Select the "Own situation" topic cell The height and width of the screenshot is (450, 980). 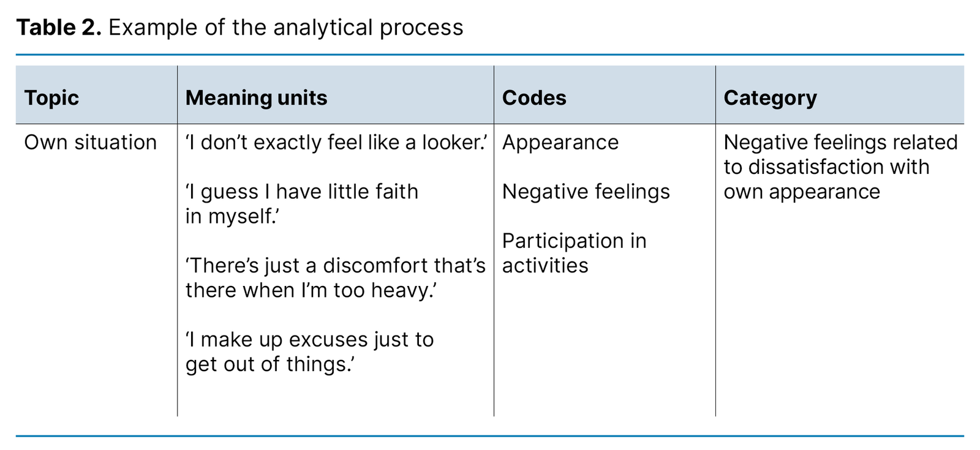point(90,142)
